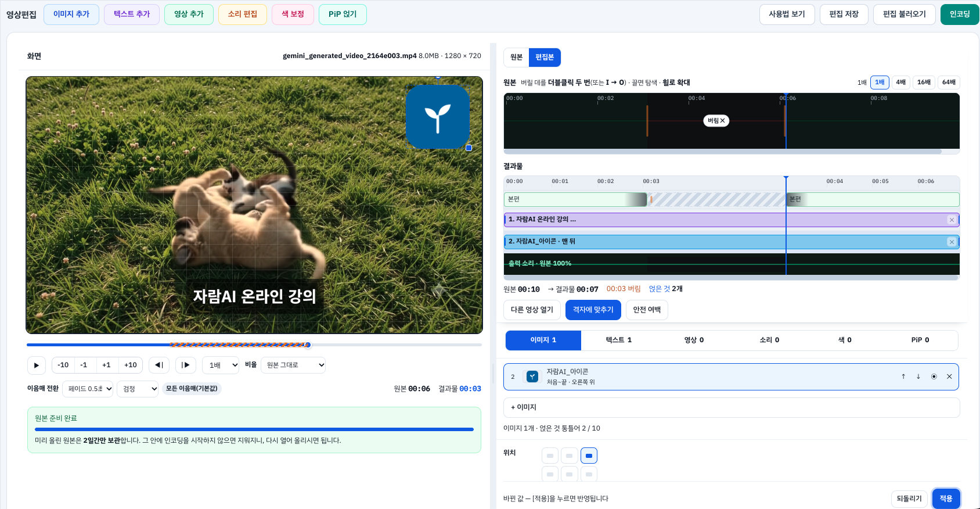Set source timeline zoom to 16배
The image size is (980, 509).
[924, 83]
